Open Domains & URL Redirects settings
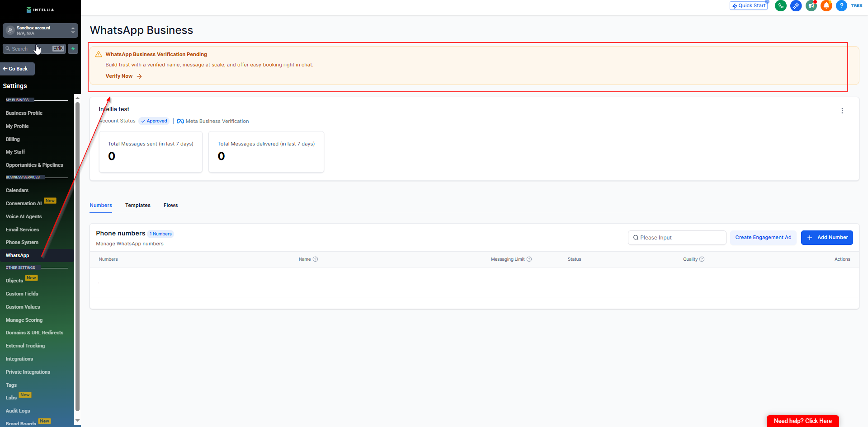The image size is (868, 427). pyautogui.click(x=34, y=333)
